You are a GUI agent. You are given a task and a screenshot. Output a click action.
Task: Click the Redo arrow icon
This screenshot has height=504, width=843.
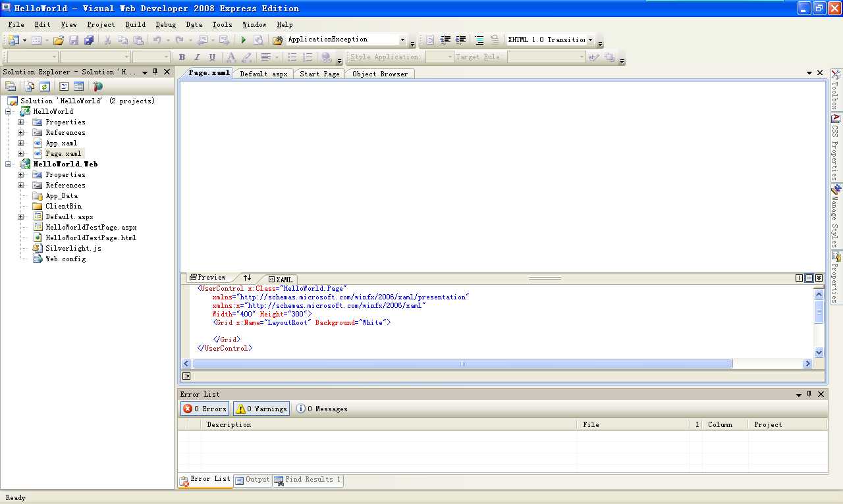click(x=179, y=40)
